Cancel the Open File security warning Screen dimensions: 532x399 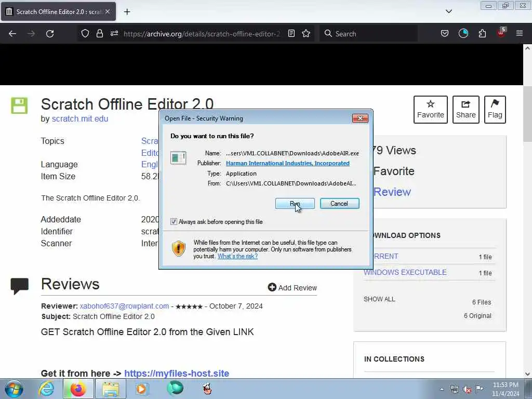click(x=339, y=204)
